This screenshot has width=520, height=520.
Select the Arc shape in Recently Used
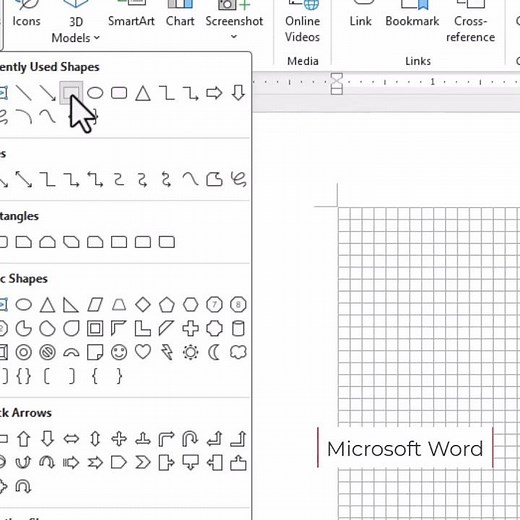tap(24, 117)
